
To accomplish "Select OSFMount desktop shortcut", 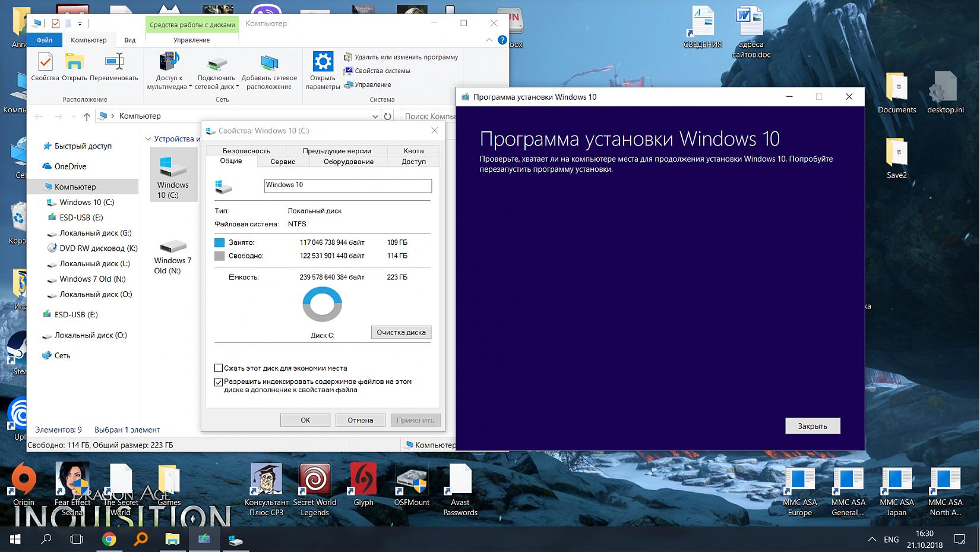I will click(x=412, y=485).
